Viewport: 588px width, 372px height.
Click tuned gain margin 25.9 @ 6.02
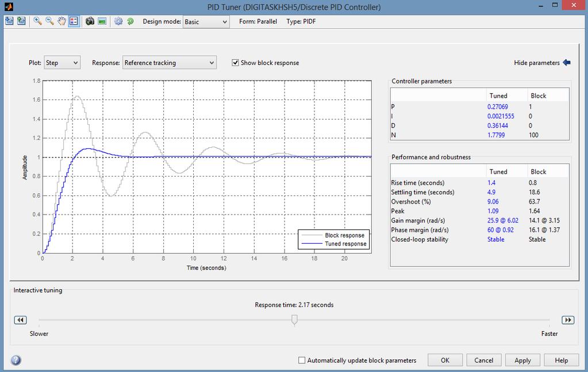pos(503,220)
